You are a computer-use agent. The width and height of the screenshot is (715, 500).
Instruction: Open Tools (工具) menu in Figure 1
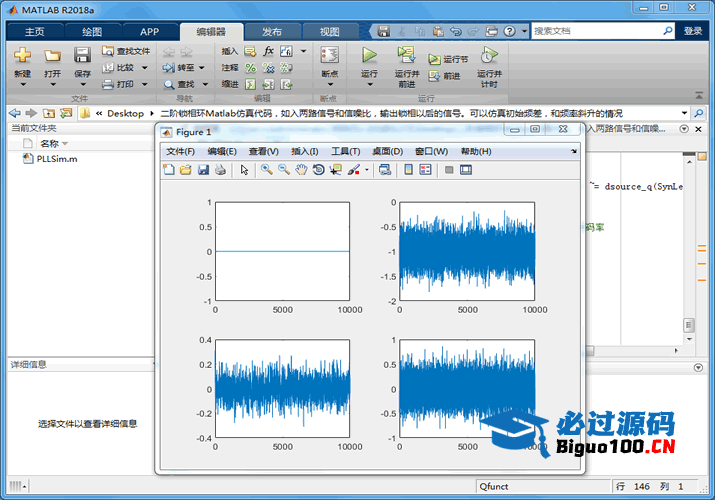tap(346, 151)
